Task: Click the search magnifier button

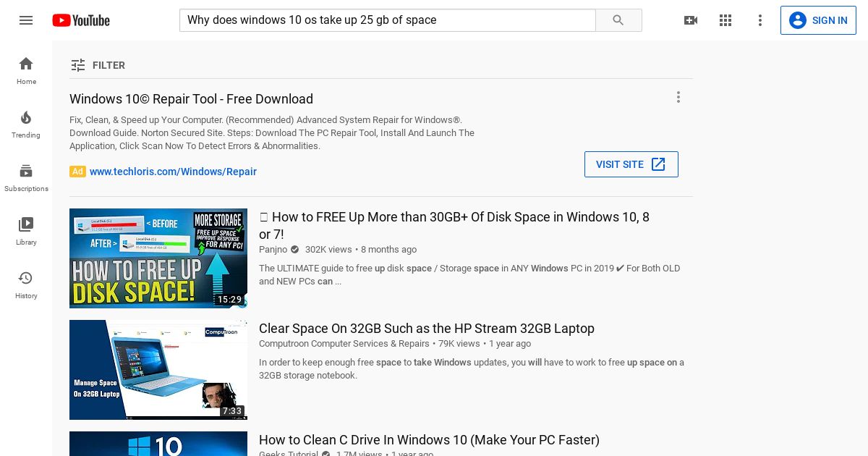Action: tap(618, 20)
